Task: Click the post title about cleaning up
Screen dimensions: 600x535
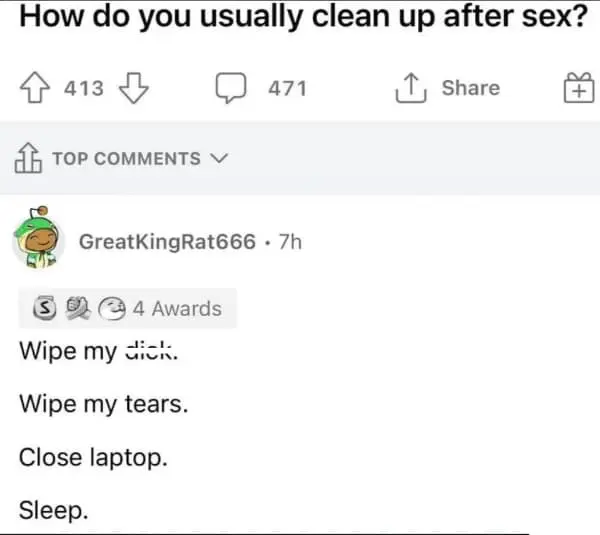Action: click(x=302, y=18)
